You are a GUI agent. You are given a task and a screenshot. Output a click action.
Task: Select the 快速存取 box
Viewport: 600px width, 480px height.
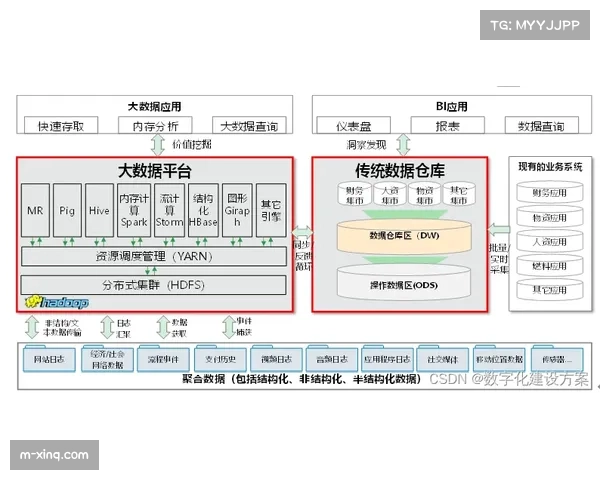point(61,125)
